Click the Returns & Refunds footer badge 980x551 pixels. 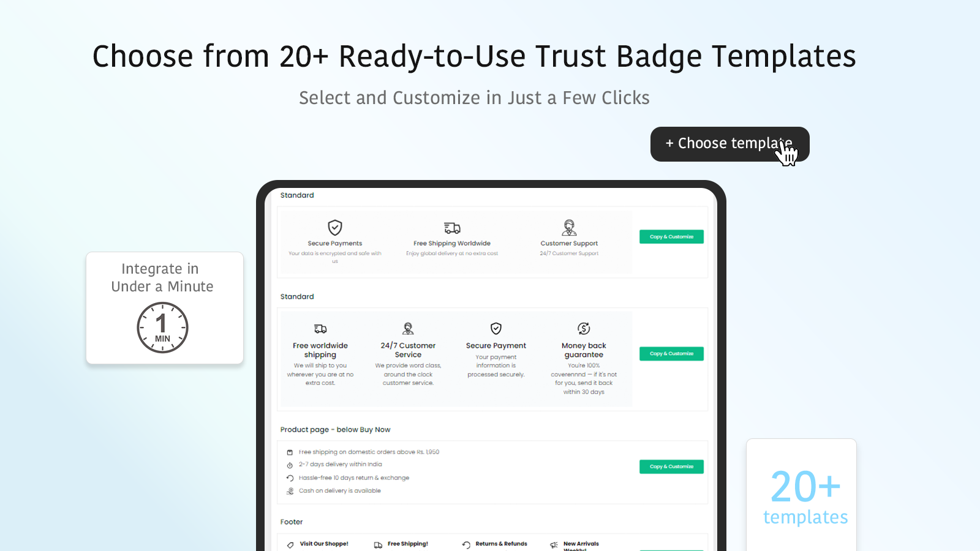tap(495, 544)
